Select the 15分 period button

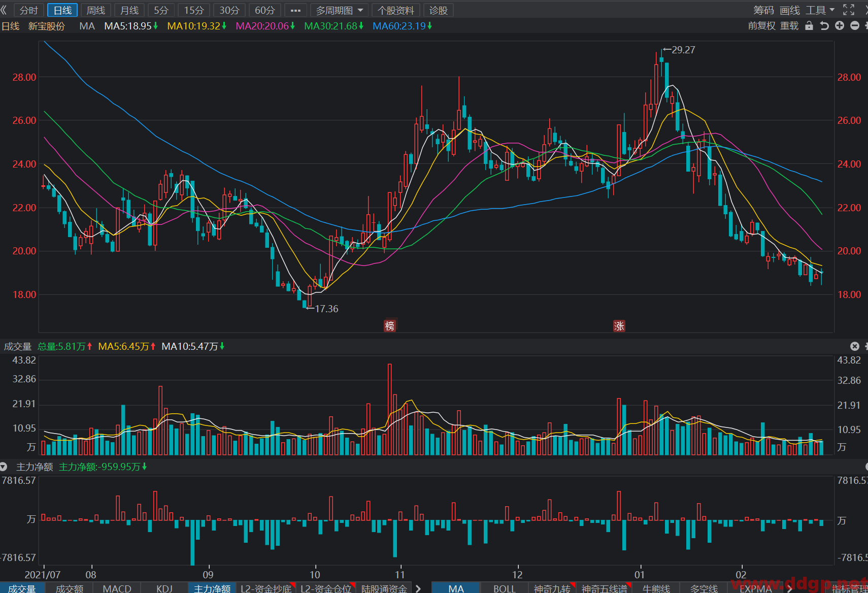click(194, 10)
